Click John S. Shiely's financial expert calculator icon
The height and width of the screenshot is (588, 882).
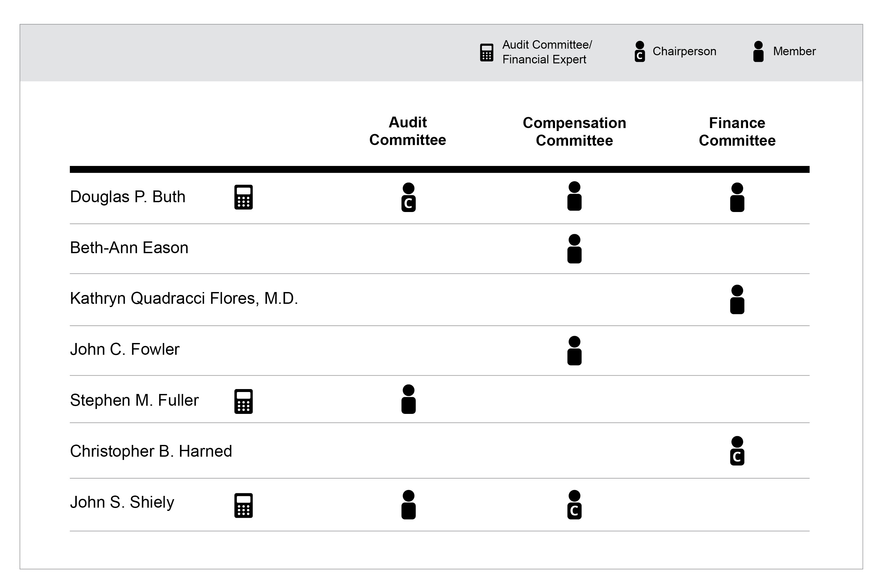tap(243, 505)
